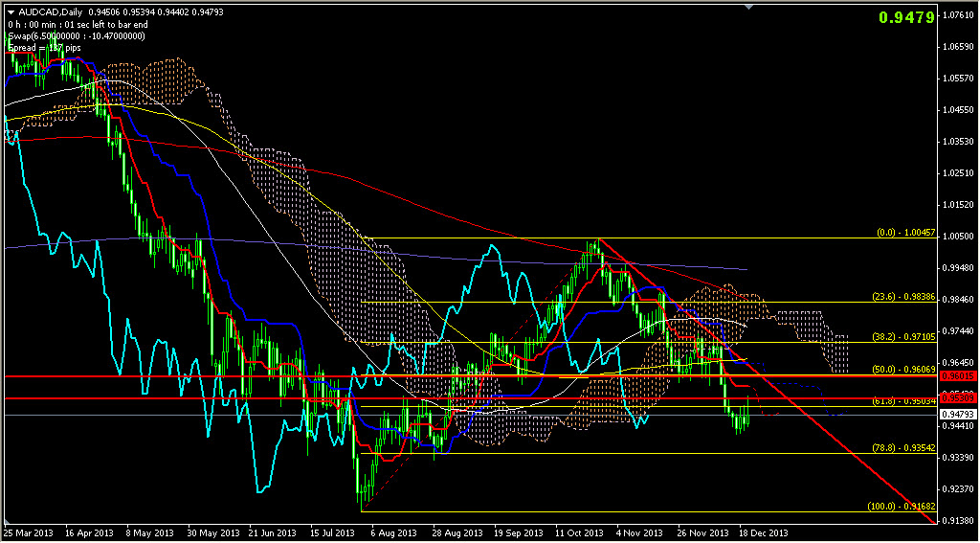
Task: Click the 1.07610 value on price scale
Action: (x=958, y=15)
